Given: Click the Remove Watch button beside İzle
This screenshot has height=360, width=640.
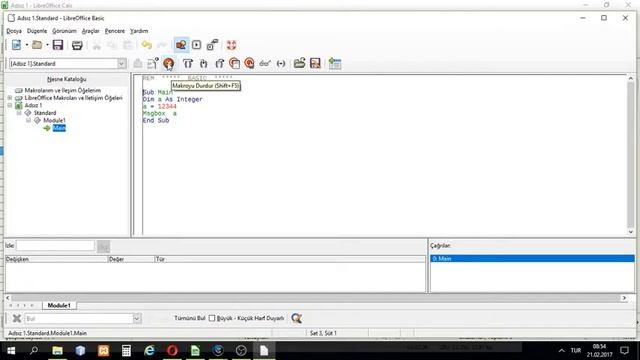Looking at the screenshot, I should click(x=104, y=246).
